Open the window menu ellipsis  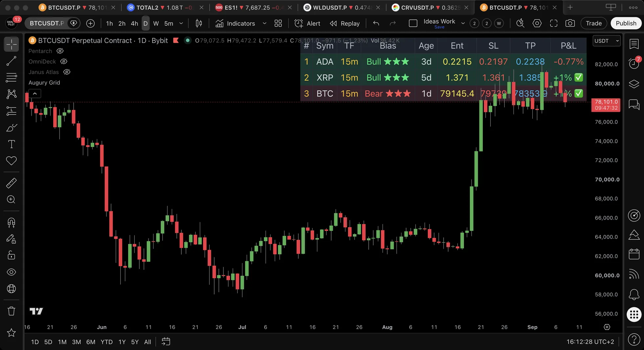pos(633,7)
